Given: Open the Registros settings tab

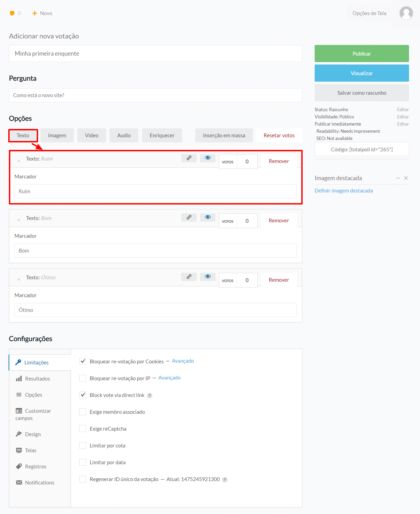Looking at the screenshot, I should coord(40,466).
